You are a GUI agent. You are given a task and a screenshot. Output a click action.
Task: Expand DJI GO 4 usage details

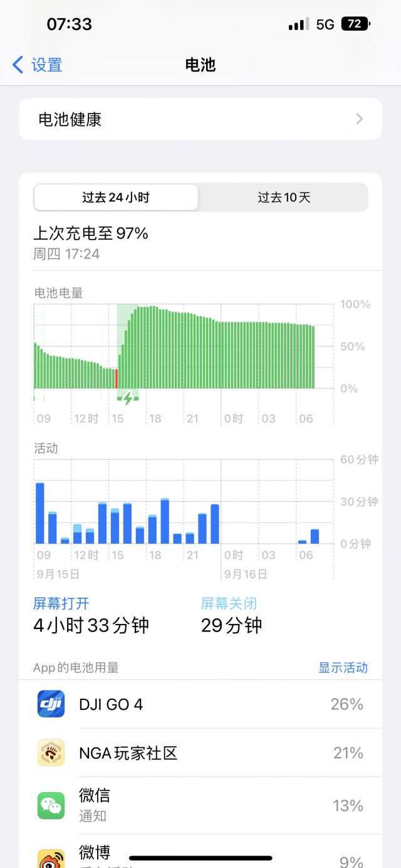coord(200,704)
